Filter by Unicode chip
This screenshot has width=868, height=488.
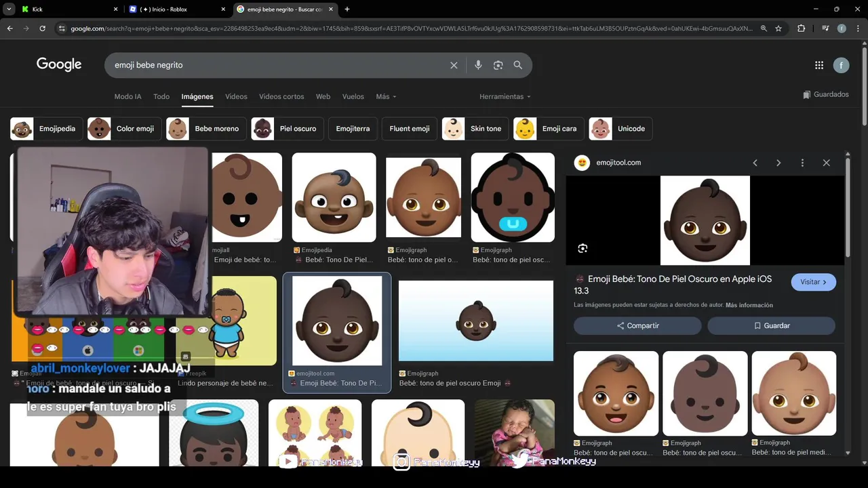tap(620, 129)
